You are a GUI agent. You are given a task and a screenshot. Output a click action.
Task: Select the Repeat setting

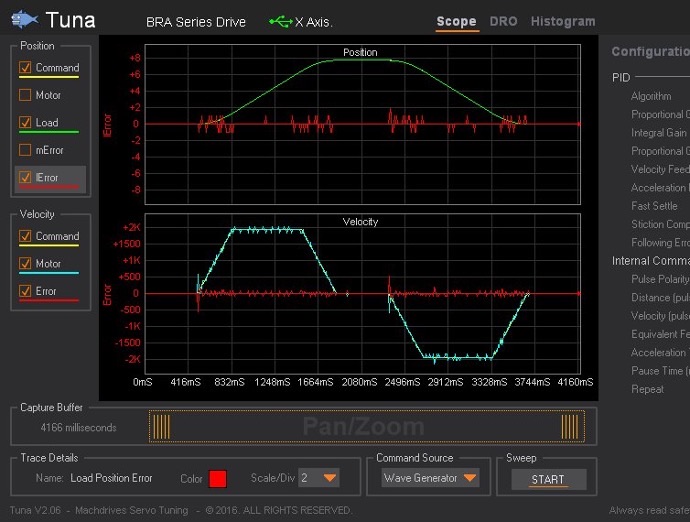pos(647,389)
